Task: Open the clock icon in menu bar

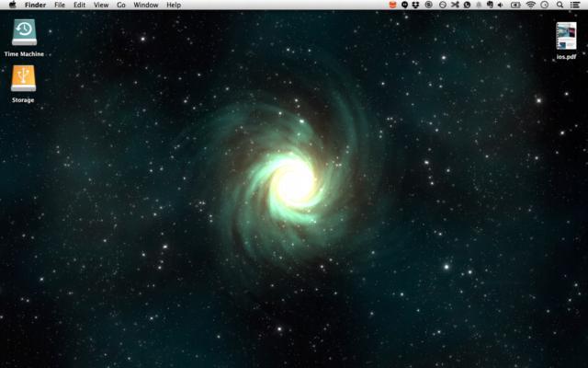Action: (x=545, y=5)
